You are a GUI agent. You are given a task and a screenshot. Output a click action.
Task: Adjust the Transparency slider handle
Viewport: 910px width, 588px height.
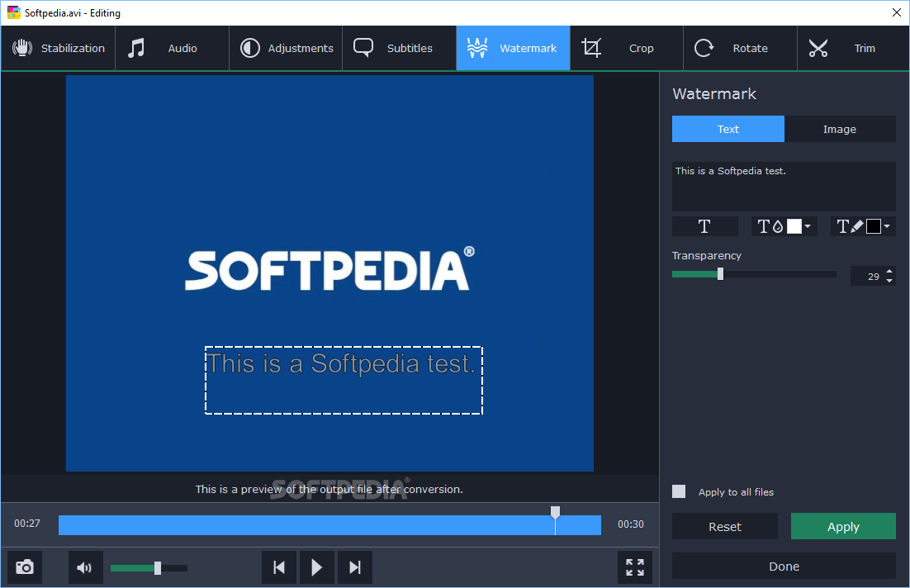coord(720,274)
